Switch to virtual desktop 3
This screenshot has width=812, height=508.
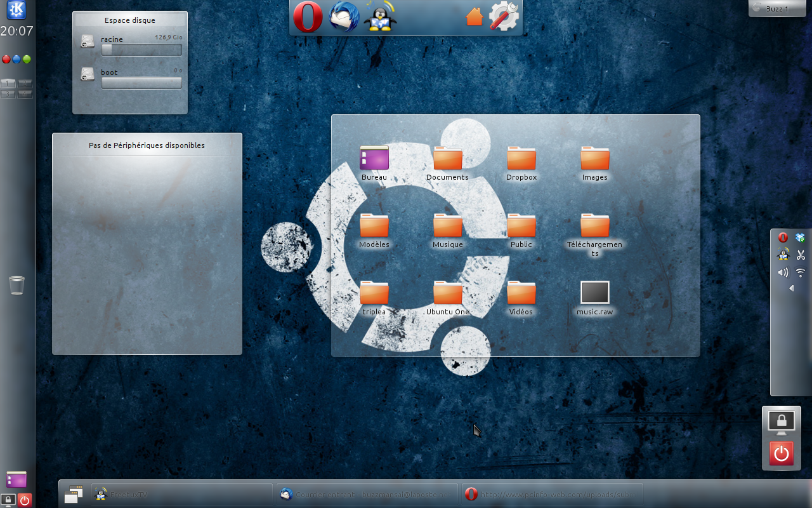[x=8, y=94]
